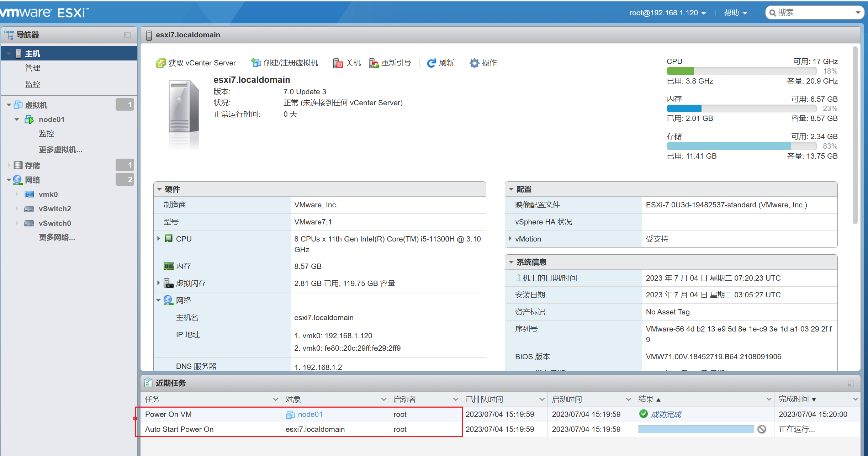
Task: Open Monitor under node01
Action: coord(47,133)
